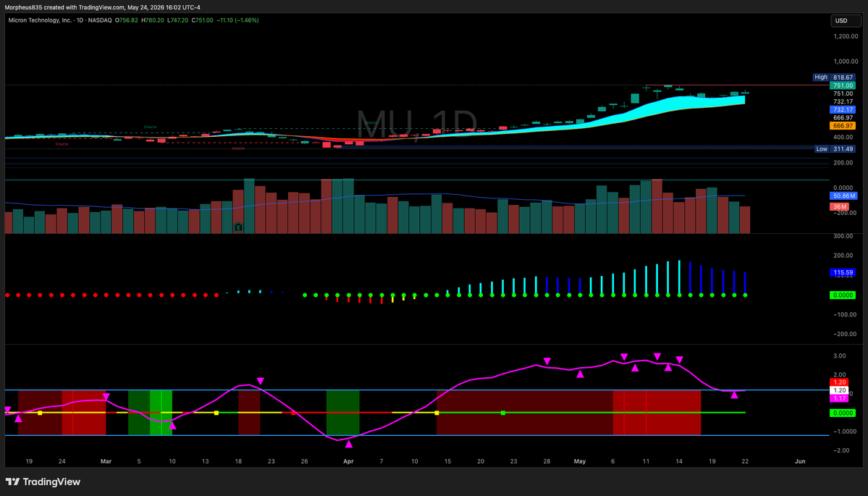868x496 pixels.
Task: Click the blue 115.59 histogram value badge
Action: coord(843,273)
